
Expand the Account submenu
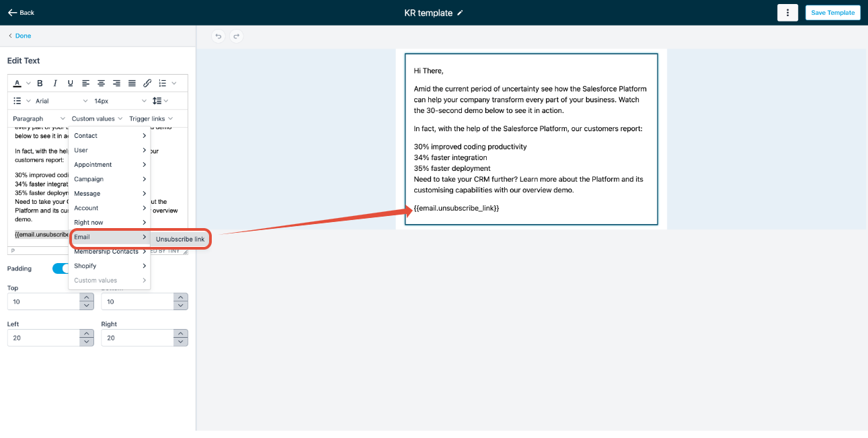click(110, 208)
